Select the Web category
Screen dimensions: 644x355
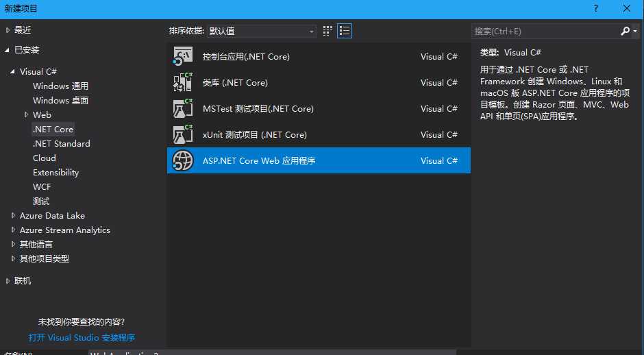click(x=42, y=114)
